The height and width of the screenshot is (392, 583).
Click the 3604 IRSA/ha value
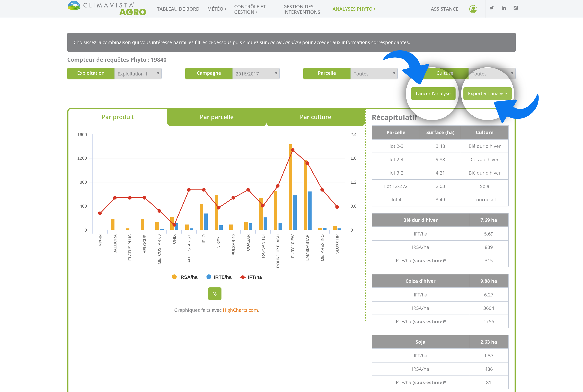click(489, 308)
